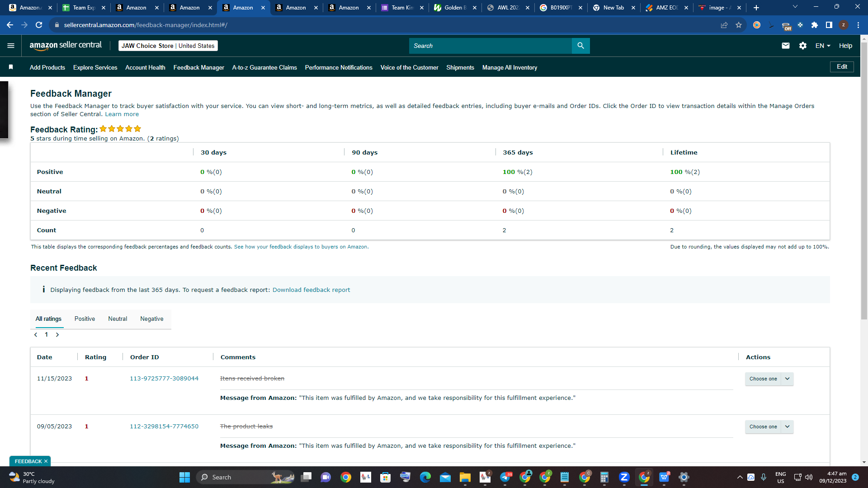The height and width of the screenshot is (488, 868).
Task: Go to Manage All Inventory
Action: point(509,67)
